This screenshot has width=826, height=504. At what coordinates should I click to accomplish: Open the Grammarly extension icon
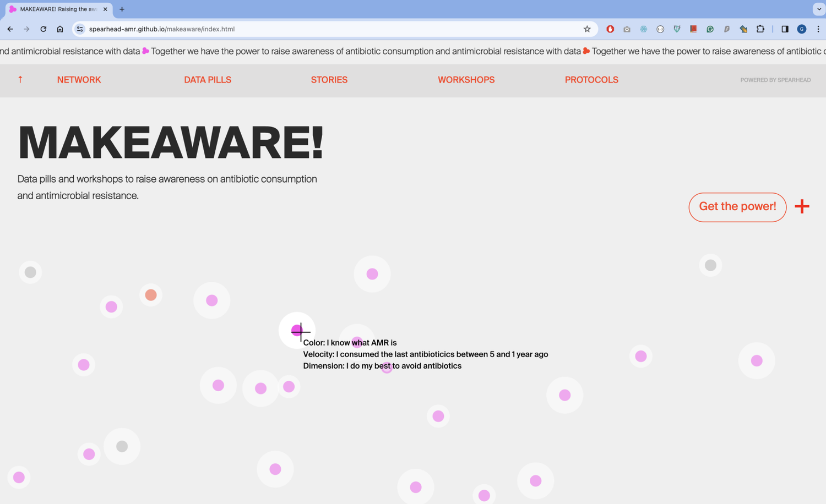click(710, 29)
